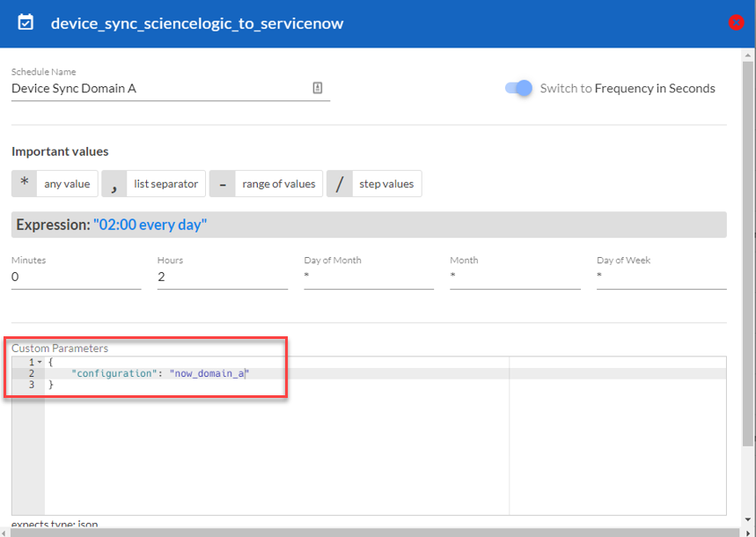Click the Minutes field
Screen dimensions: 756x537
click(x=76, y=277)
